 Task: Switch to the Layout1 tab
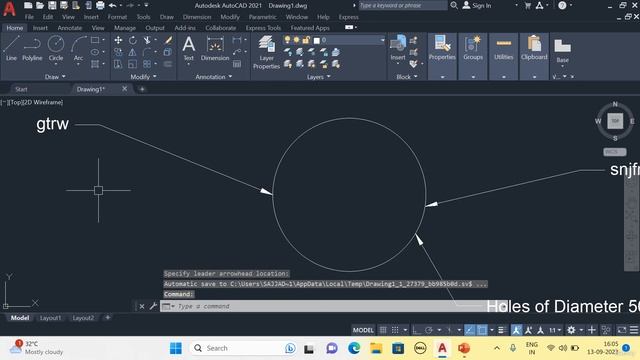(x=51, y=318)
